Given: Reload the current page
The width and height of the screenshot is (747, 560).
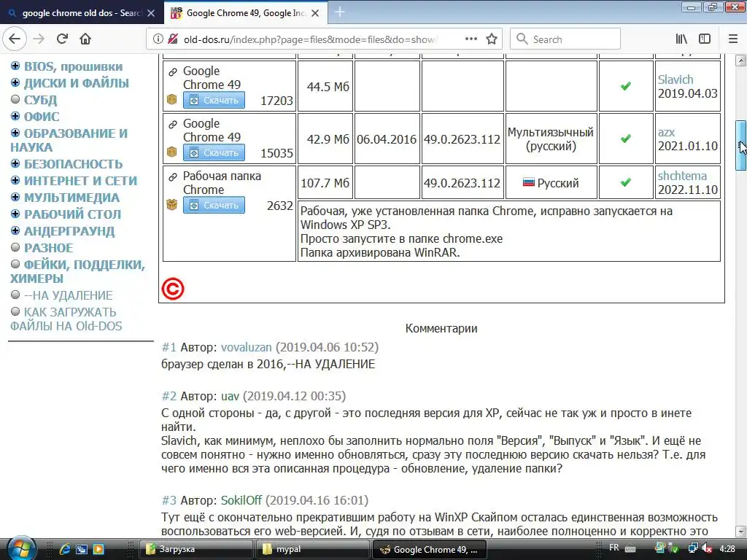Looking at the screenshot, I should (63, 39).
